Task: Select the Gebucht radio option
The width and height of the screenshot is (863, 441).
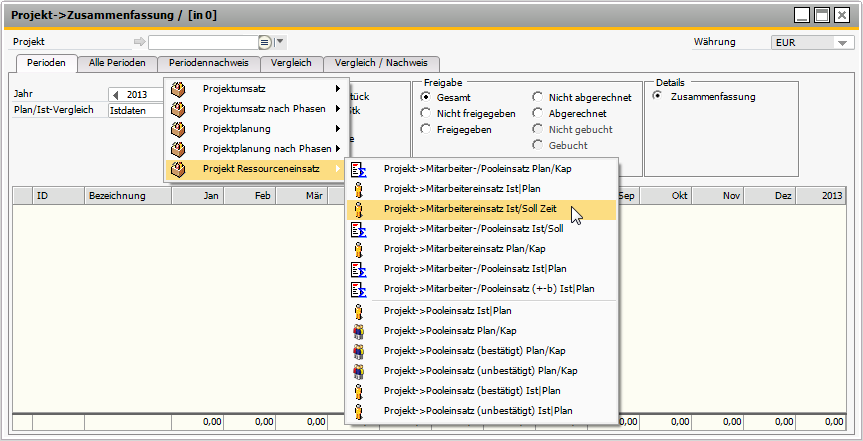Action: coord(537,145)
